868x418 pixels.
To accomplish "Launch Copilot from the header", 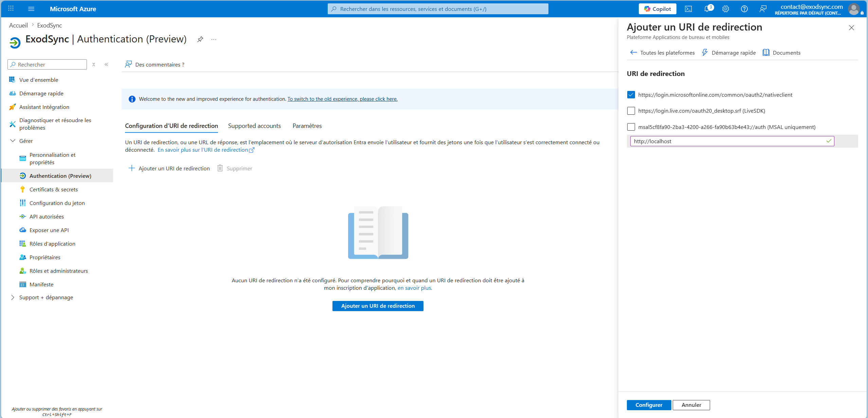I will click(657, 9).
